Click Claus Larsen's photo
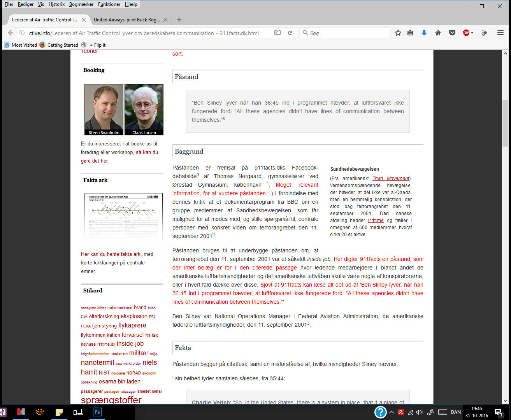The height and width of the screenshot is (420, 511). pyautogui.click(x=144, y=110)
